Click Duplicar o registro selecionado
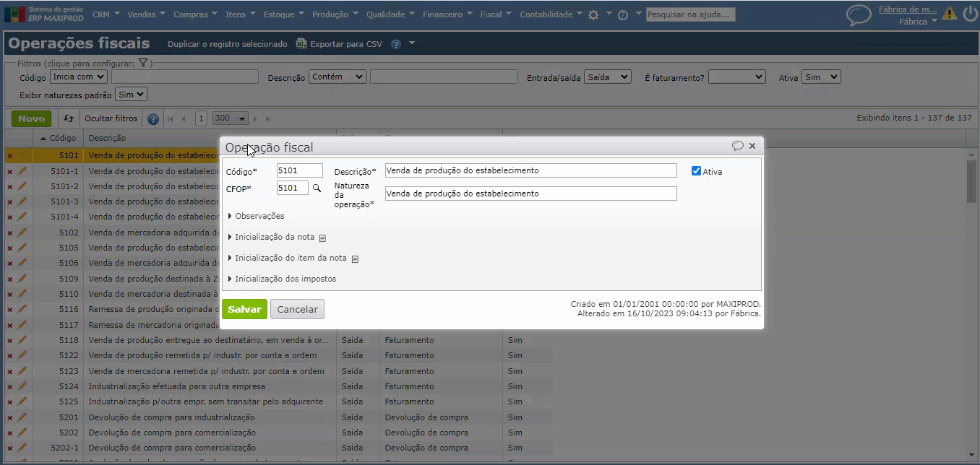Screen dimensions: 980x465 [x=227, y=44]
